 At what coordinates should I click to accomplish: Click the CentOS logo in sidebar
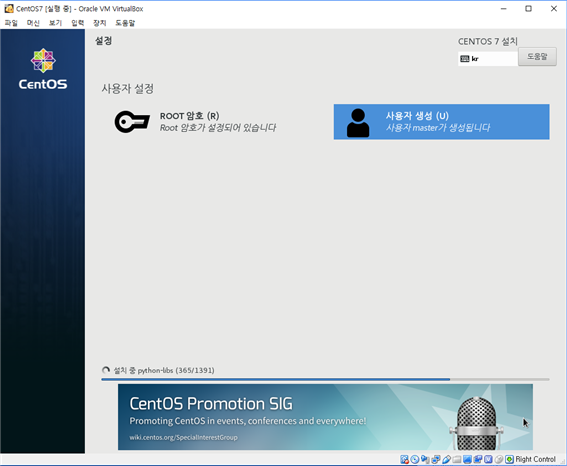click(x=43, y=69)
